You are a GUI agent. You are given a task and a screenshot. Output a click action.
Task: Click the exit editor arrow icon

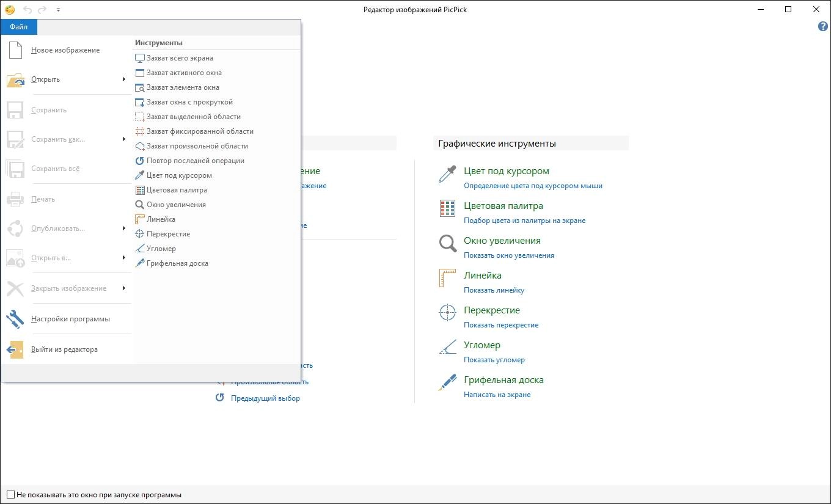(x=15, y=349)
